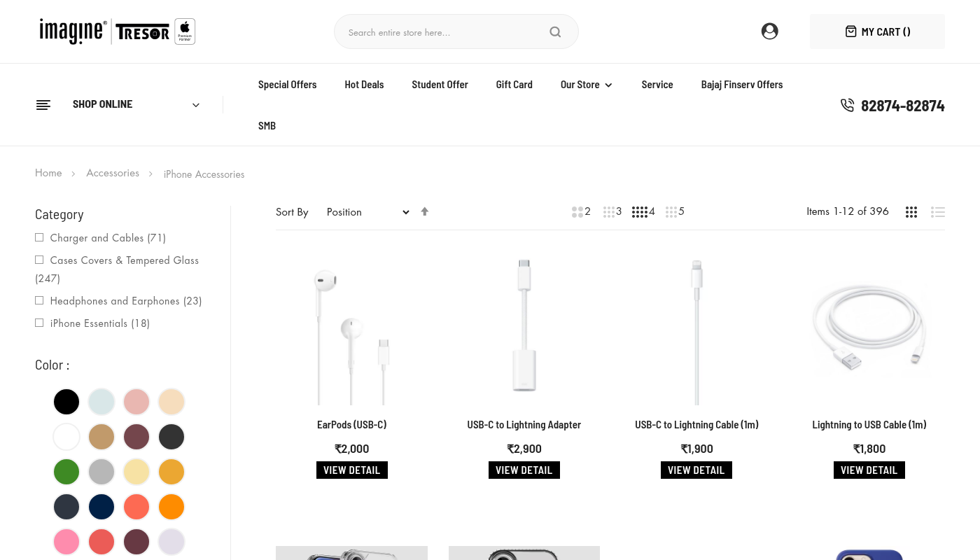Image resolution: width=980 pixels, height=560 pixels.
Task: Open the Student Offer menu item
Action: click(440, 85)
